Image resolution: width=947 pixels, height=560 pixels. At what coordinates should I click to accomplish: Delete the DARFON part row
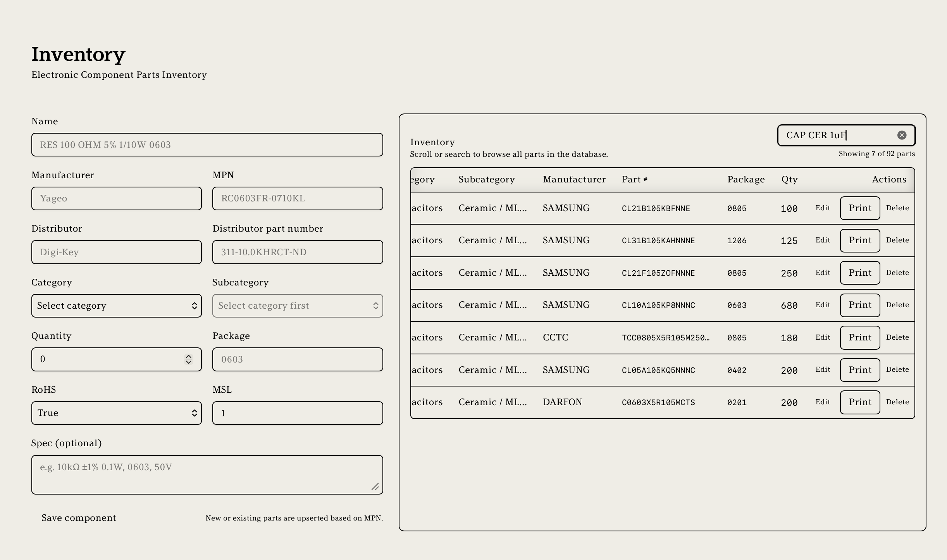[897, 402]
